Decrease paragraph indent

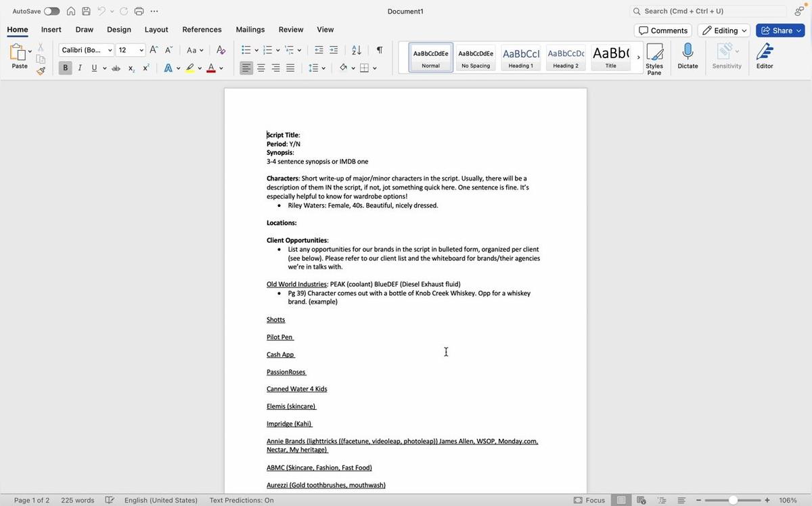319,50
